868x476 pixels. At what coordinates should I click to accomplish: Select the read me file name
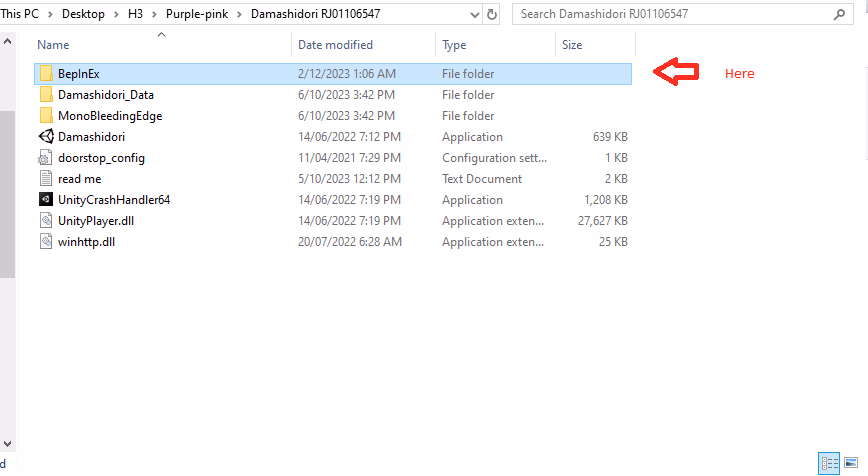pyautogui.click(x=80, y=179)
